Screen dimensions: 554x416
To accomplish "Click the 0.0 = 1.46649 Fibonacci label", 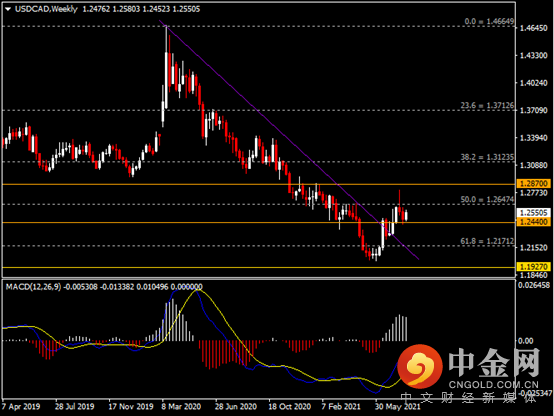I will (x=489, y=22).
